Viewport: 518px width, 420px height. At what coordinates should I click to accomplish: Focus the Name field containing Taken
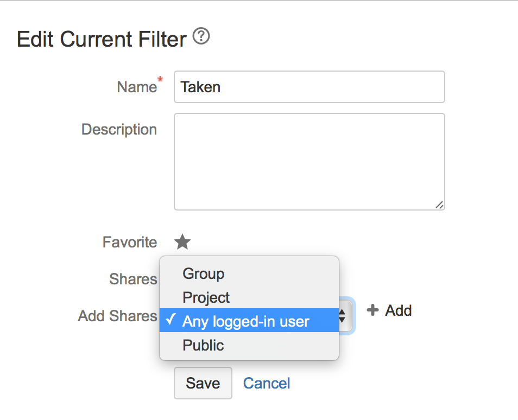click(309, 87)
